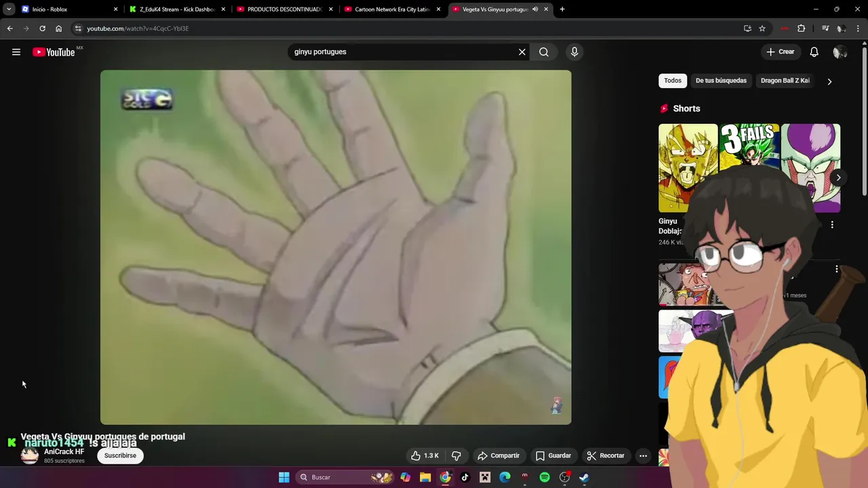Screen dimensions: 868x488
Task: Switch to PRODUCTOS DESCONTINUADOS tab
Action: 285,9
